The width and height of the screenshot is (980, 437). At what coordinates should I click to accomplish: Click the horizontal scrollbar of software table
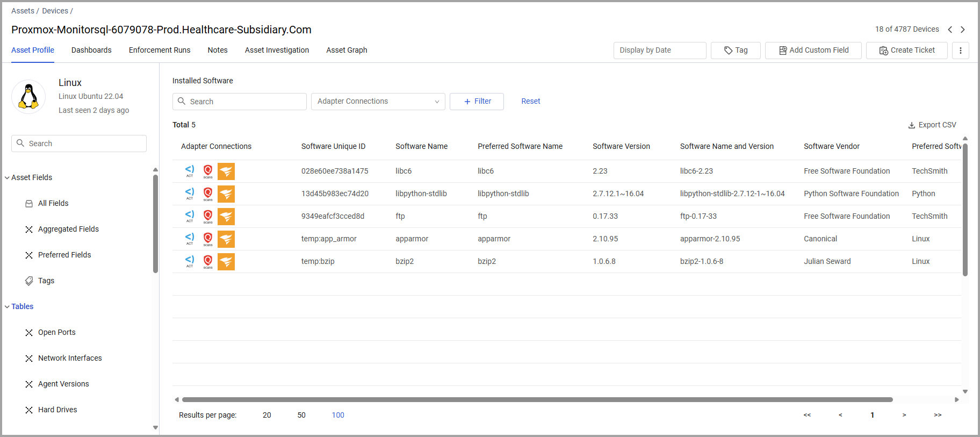click(537, 399)
